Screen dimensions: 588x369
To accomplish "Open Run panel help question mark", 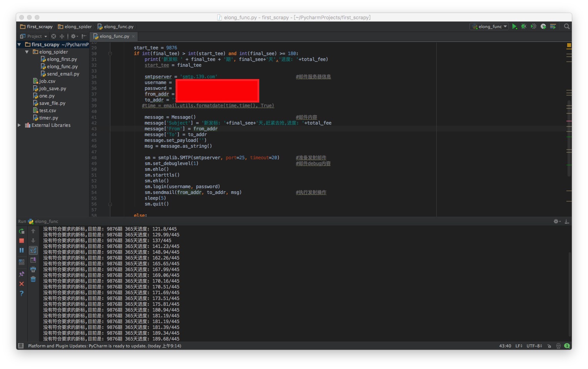I will pos(22,293).
